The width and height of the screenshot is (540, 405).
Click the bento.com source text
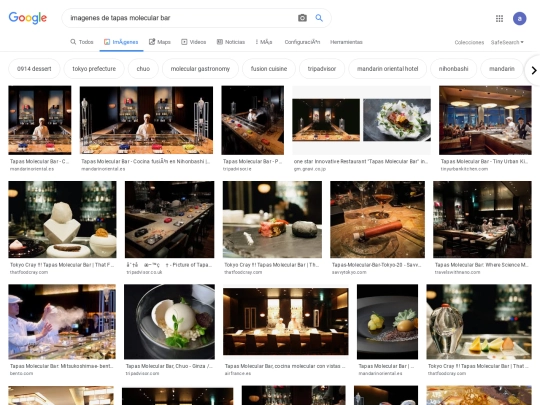(x=21, y=373)
